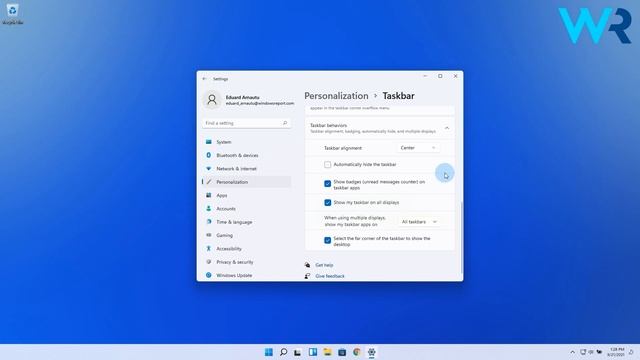Open Task View on the taskbar
Screen dimensions: 640x360
point(298,352)
